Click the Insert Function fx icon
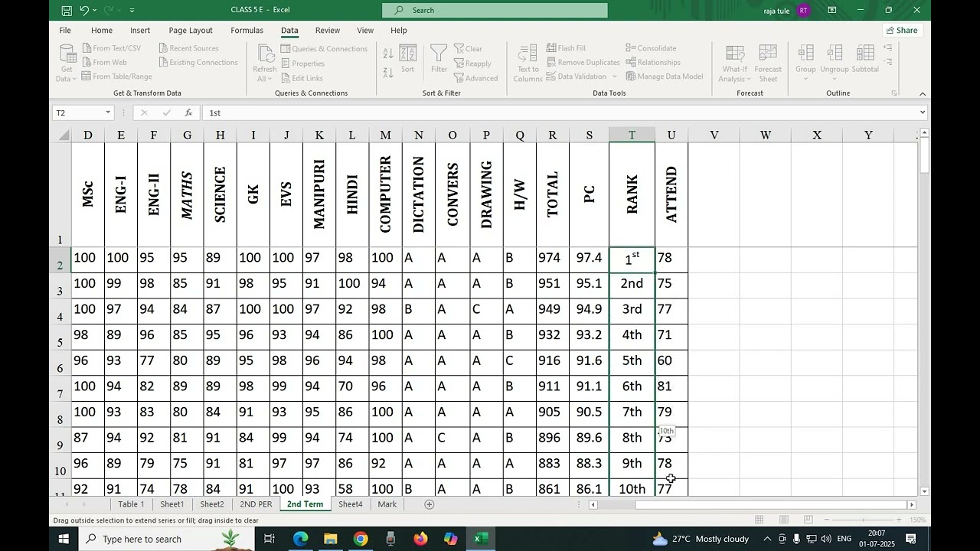This screenshot has width=980, height=551. 188,112
